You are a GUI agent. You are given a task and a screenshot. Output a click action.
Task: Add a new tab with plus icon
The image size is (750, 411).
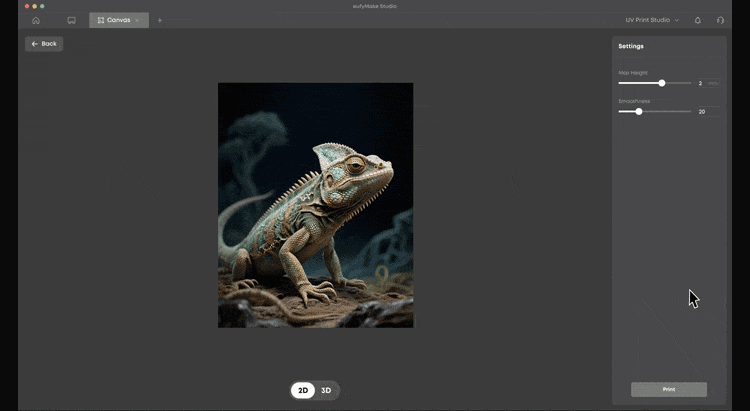[x=160, y=20]
